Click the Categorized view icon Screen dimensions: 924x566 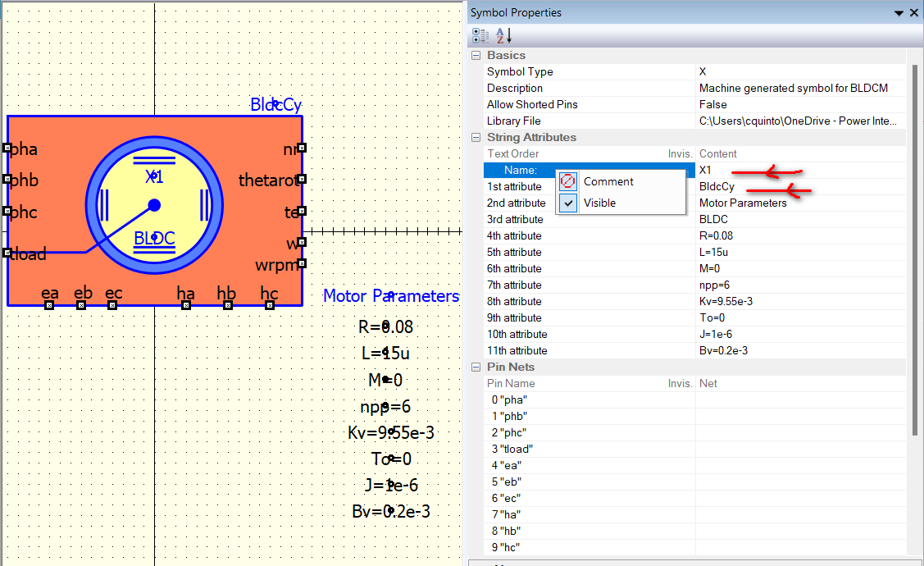pyautogui.click(x=480, y=35)
